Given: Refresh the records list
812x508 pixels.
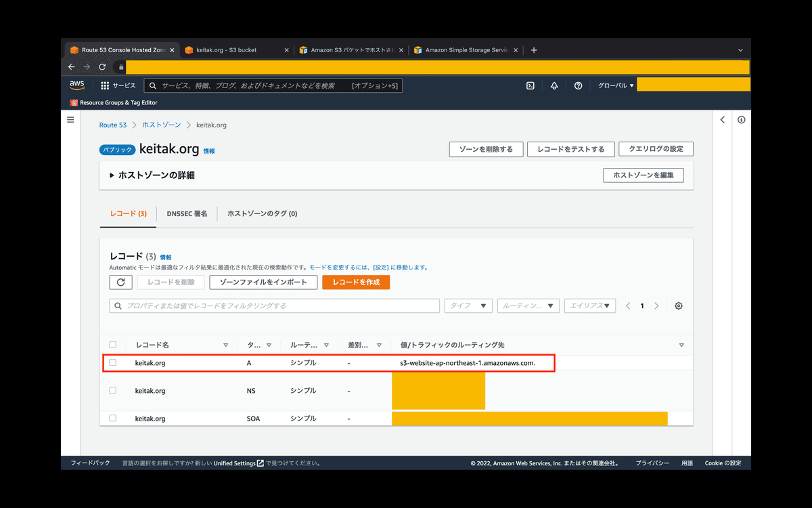Looking at the screenshot, I should pyautogui.click(x=120, y=282).
